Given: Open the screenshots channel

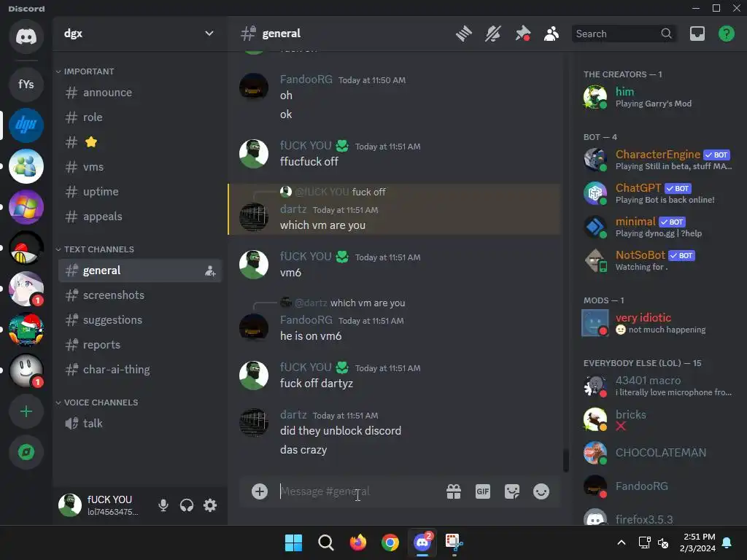Looking at the screenshot, I should click(x=140, y=295).
